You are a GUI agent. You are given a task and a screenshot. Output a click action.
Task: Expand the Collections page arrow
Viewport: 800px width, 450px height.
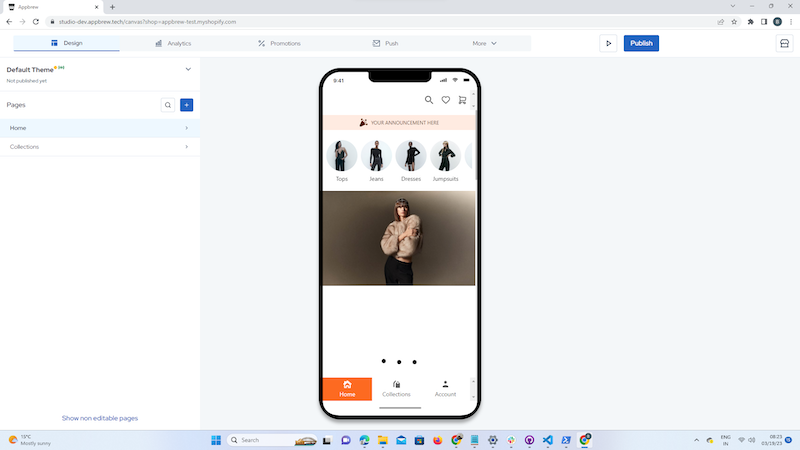click(x=187, y=147)
